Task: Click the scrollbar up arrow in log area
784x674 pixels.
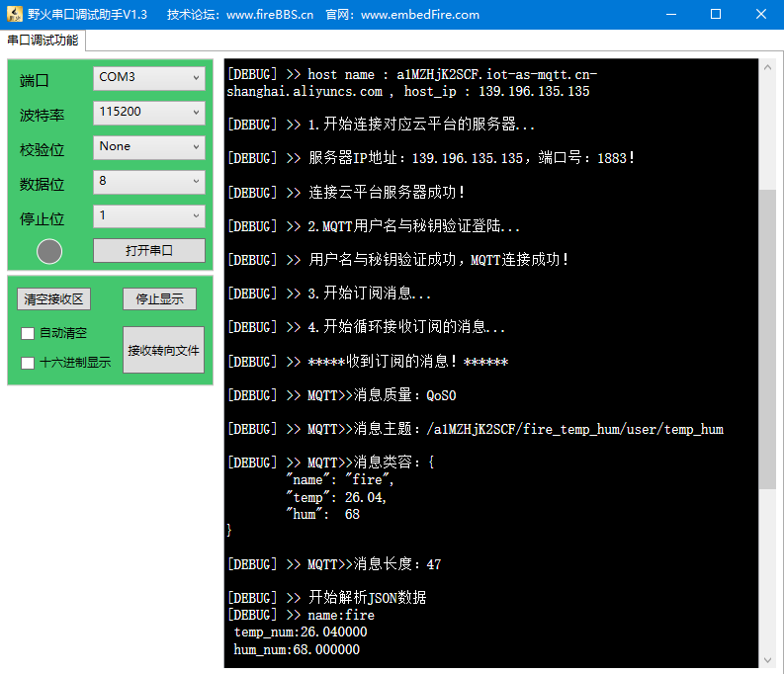Action: (x=767, y=67)
